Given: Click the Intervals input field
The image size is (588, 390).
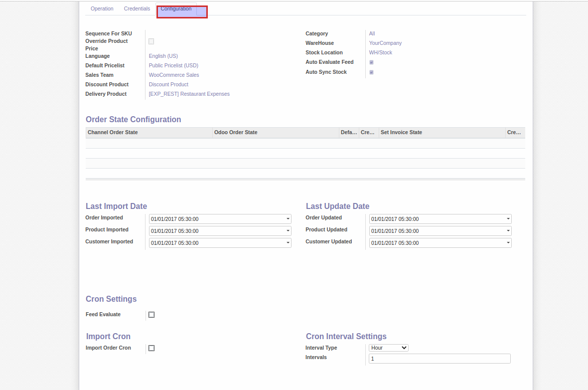Looking at the screenshot, I should point(440,359).
